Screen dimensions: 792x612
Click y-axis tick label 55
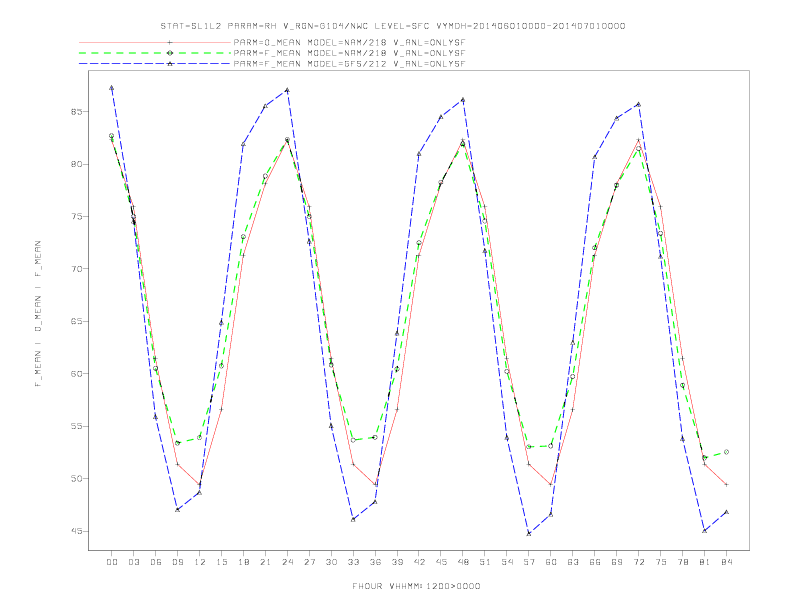(77, 426)
